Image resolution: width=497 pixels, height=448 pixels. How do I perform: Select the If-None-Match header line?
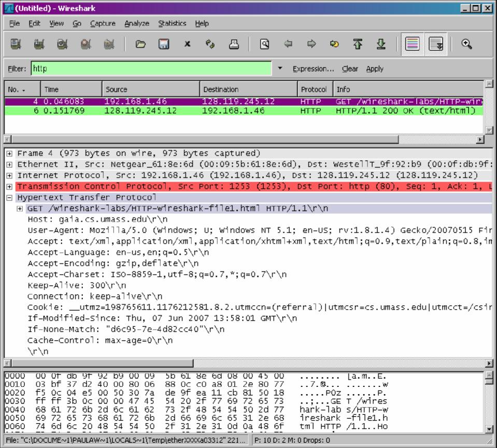point(126,329)
